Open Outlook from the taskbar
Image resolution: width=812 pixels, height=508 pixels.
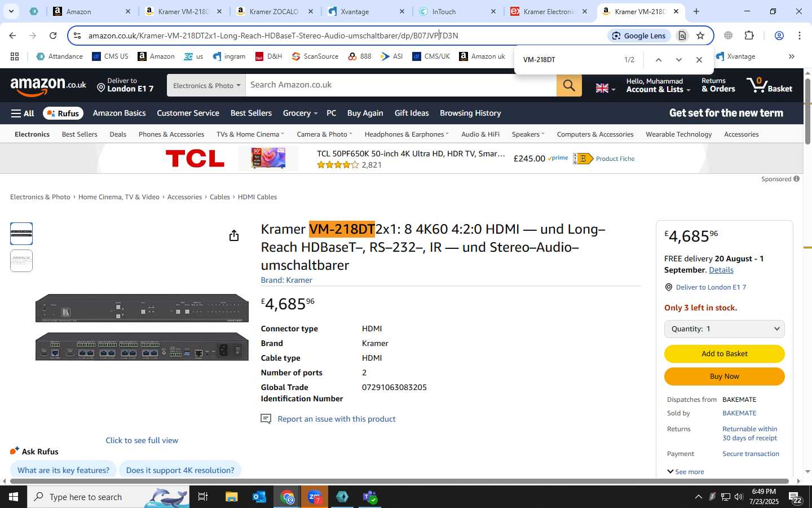point(259,497)
